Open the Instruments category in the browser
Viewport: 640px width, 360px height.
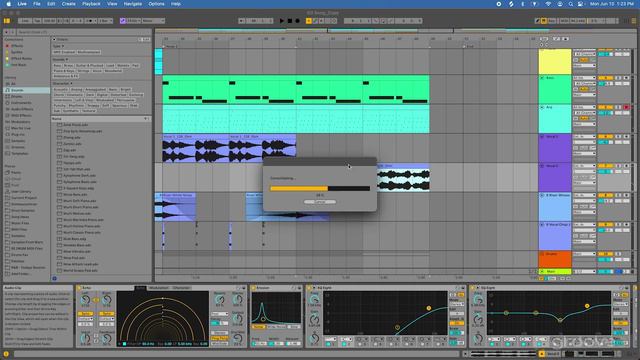(x=21, y=103)
